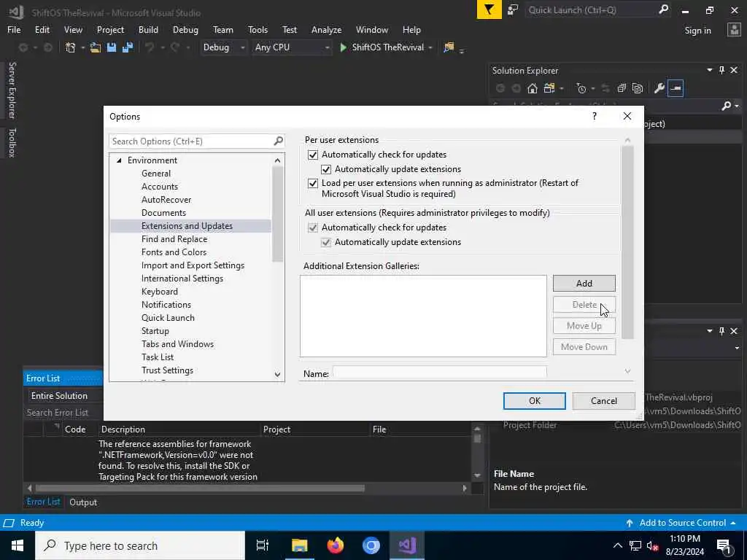Pin the Solution Explorer panel
747x560 pixels.
tap(721, 71)
